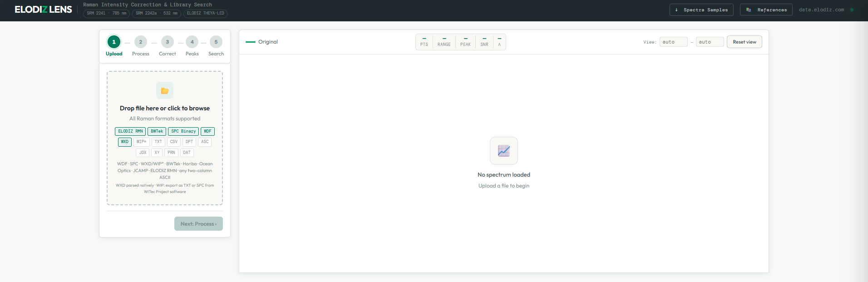Click the WIP* format tag
This screenshot has width=868, height=282.
142,142
